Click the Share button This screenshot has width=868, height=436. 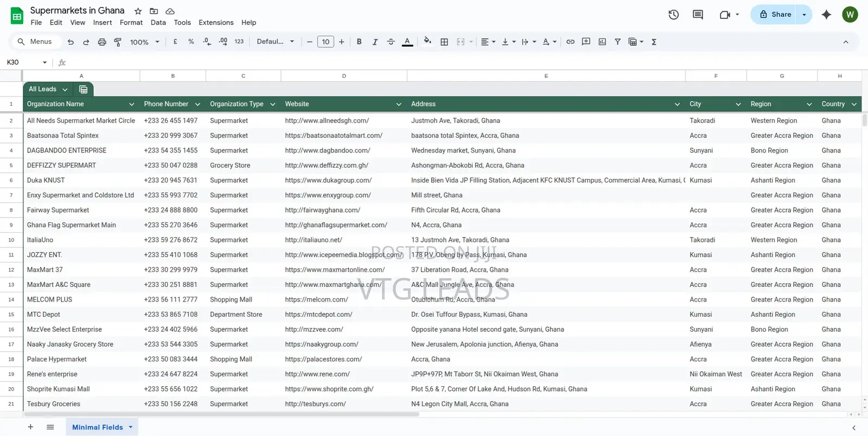[x=775, y=15]
